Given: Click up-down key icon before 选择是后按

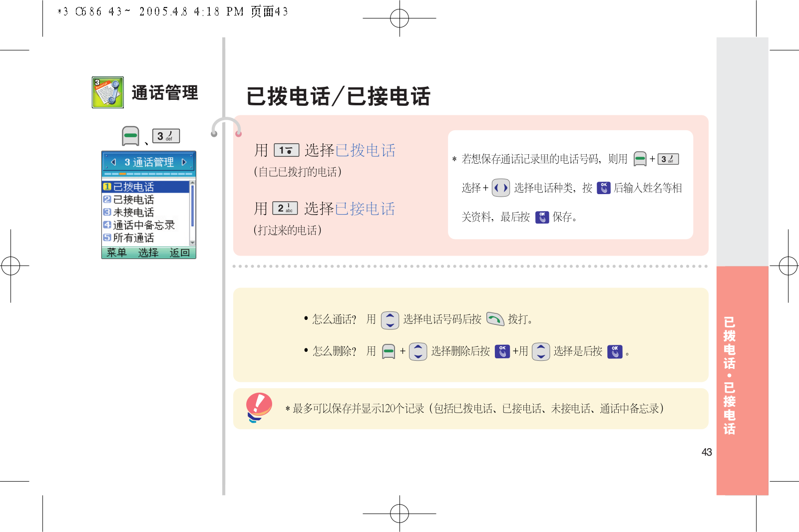Looking at the screenshot, I should (541, 351).
